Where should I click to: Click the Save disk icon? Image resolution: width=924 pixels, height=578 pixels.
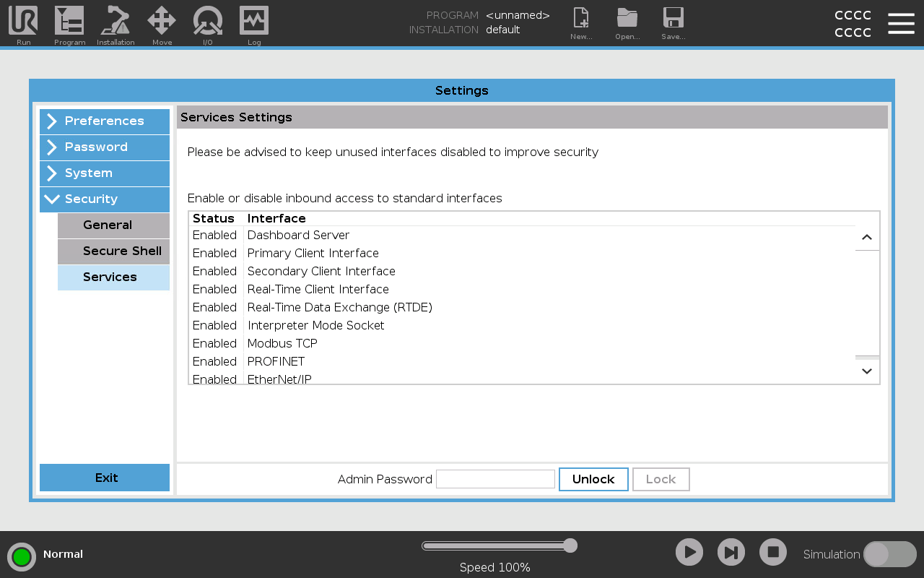point(674,23)
